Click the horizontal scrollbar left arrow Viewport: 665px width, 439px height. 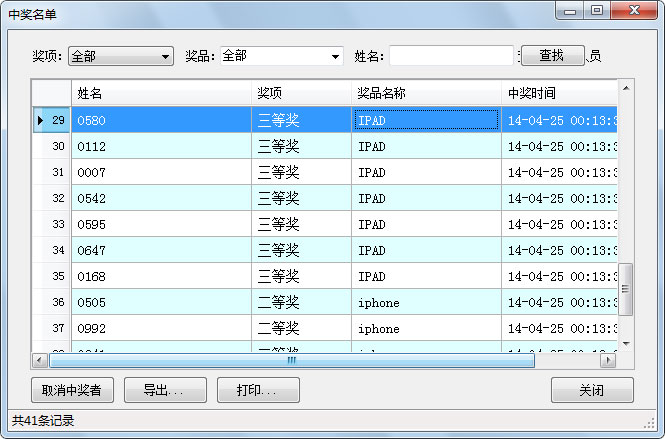39,361
